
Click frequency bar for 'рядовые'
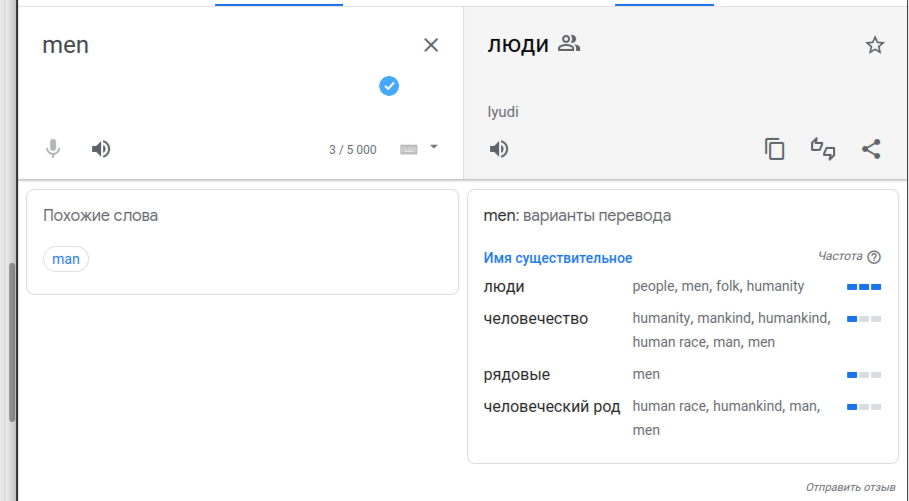point(864,375)
